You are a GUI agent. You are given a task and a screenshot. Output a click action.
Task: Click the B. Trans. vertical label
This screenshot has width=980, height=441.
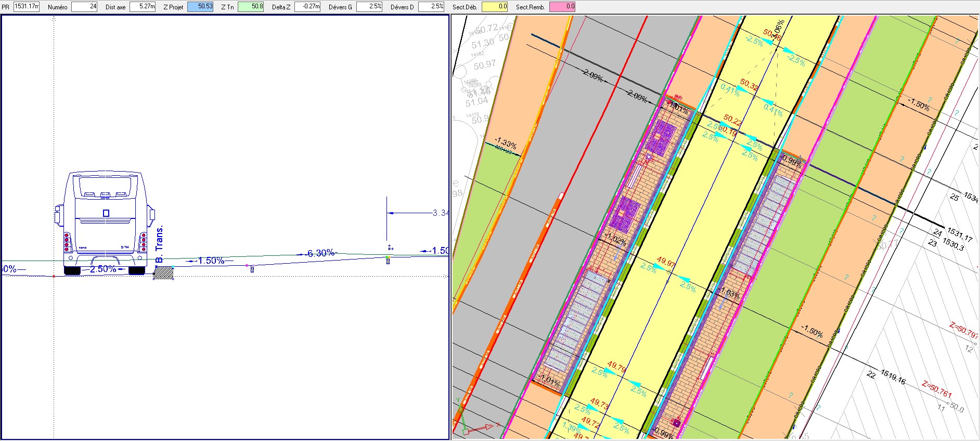[160, 243]
